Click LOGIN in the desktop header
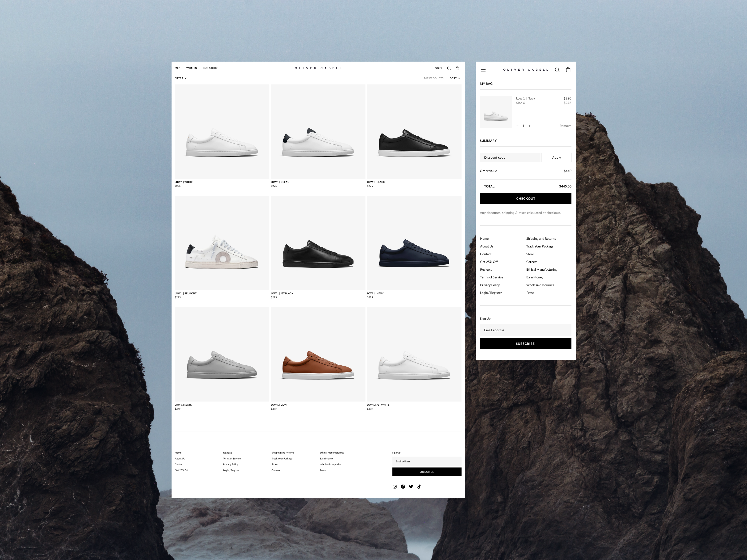 click(x=437, y=68)
